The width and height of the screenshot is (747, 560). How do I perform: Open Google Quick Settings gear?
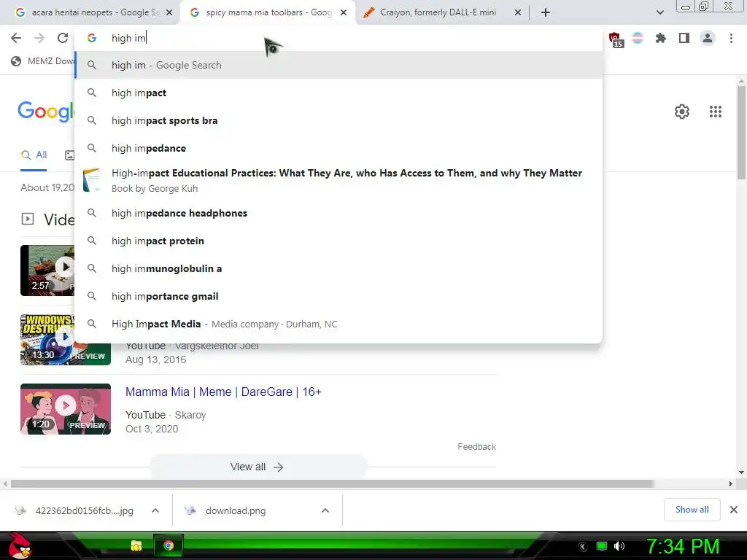coord(682,112)
